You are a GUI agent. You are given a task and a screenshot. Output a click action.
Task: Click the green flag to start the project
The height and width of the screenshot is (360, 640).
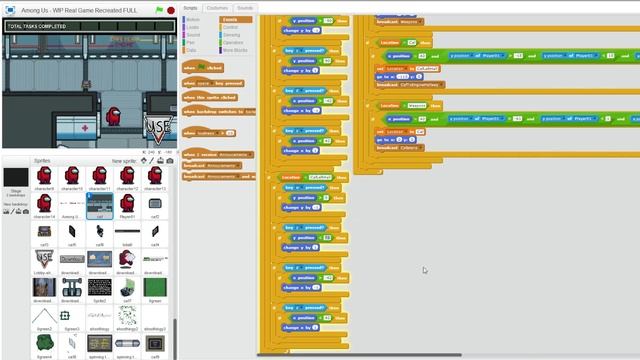pos(159,10)
